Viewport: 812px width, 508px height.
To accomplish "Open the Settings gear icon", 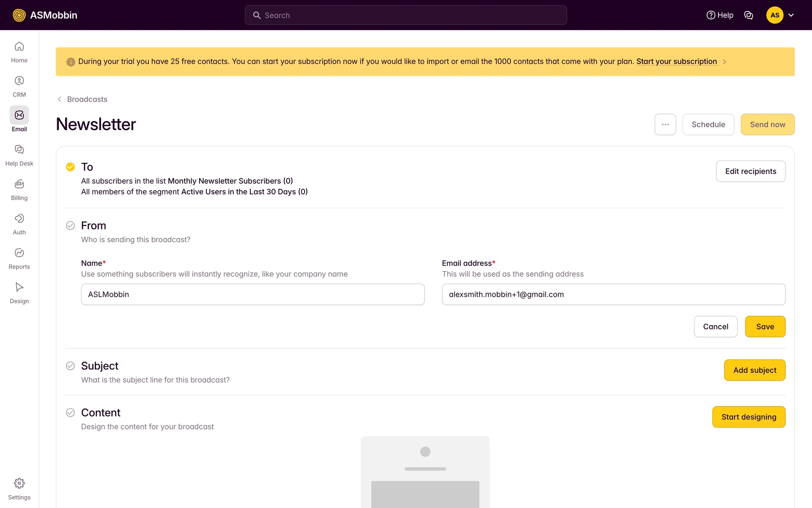I will click(19, 483).
